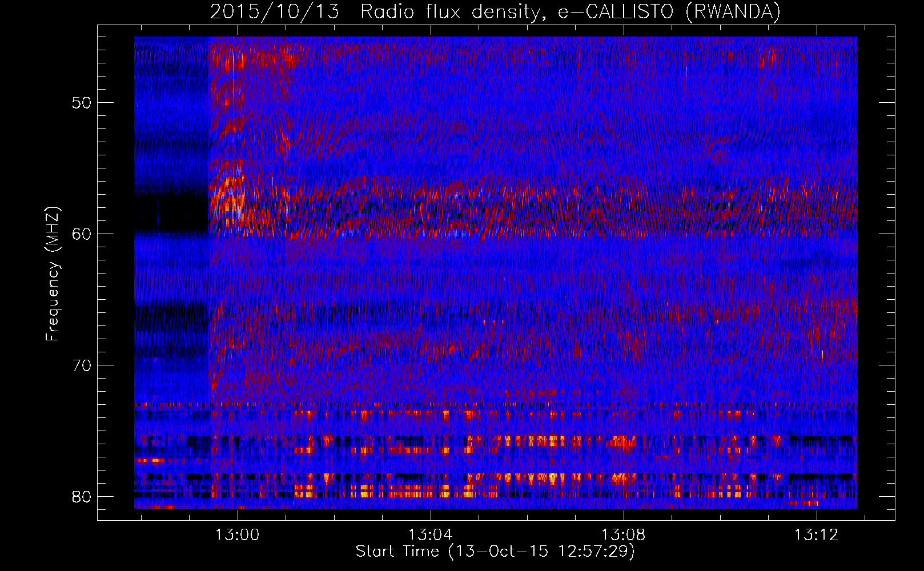Click the "70" frequency tick label
Image resolution: width=924 pixels, height=571 pixels.
82,365
